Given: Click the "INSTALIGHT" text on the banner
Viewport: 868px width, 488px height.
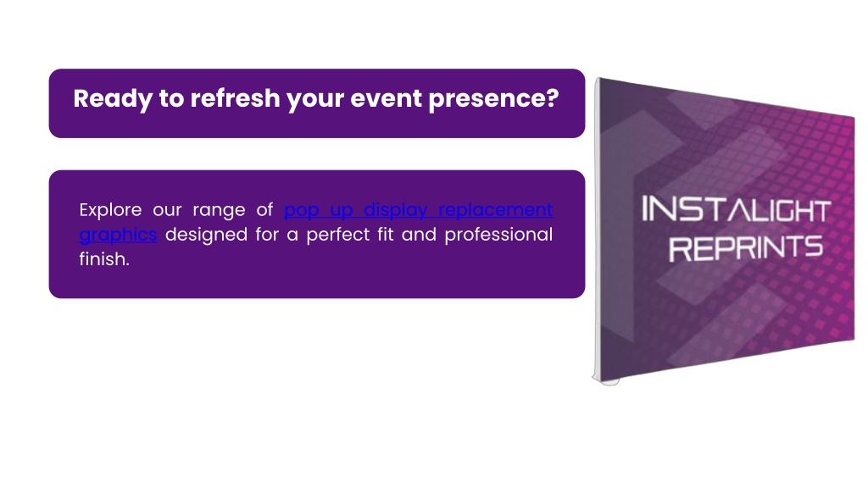Looking at the screenshot, I should point(736,209).
